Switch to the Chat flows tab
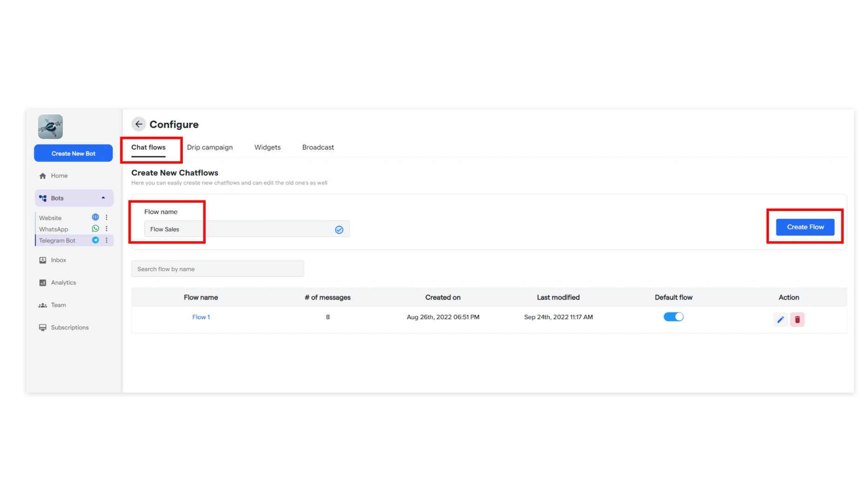The height and width of the screenshot is (502, 868). [148, 147]
